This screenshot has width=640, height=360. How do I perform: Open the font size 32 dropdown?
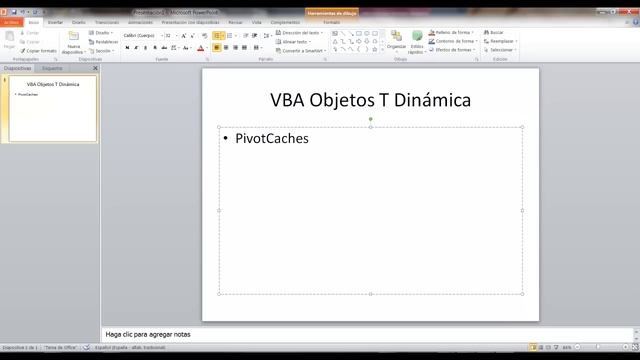coord(176,36)
